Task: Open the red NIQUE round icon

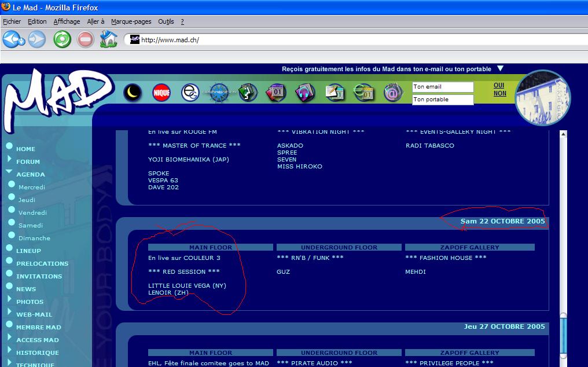Action: click(161, 93)
